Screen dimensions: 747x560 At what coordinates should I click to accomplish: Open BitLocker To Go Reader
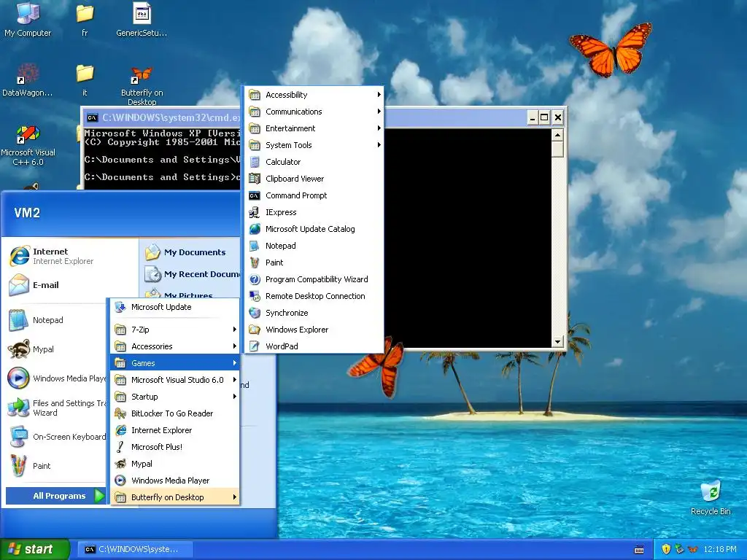click(175, 413)
